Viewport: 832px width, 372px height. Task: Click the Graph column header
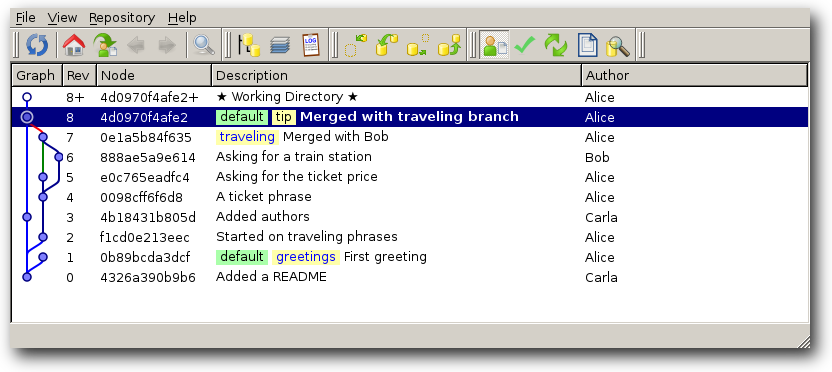pyautogui.click(x=37, y=75)
